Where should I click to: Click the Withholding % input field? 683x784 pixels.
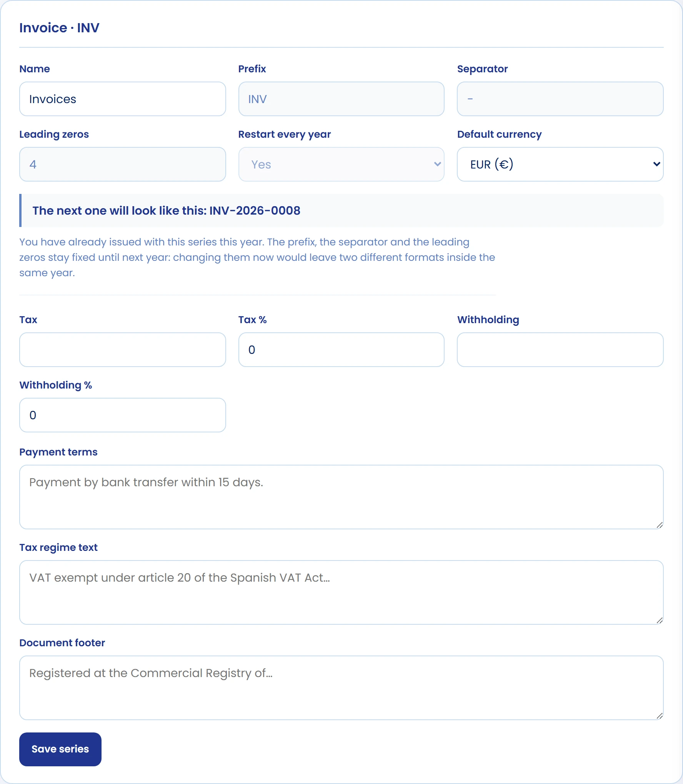(x=122, y=415)
